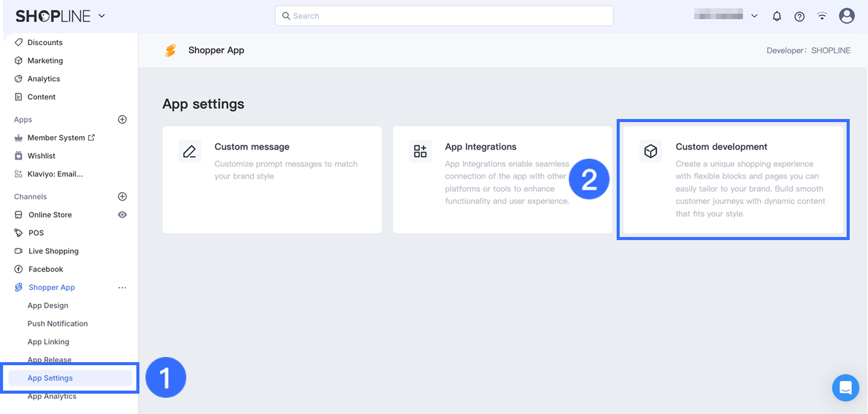Open the user profile avatar

(847, 16)
